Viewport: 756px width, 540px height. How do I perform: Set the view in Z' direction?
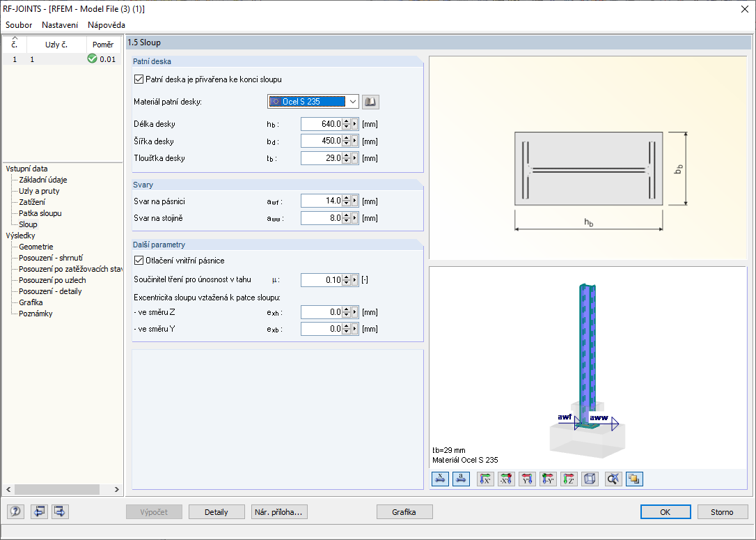[x=568, y=479]
